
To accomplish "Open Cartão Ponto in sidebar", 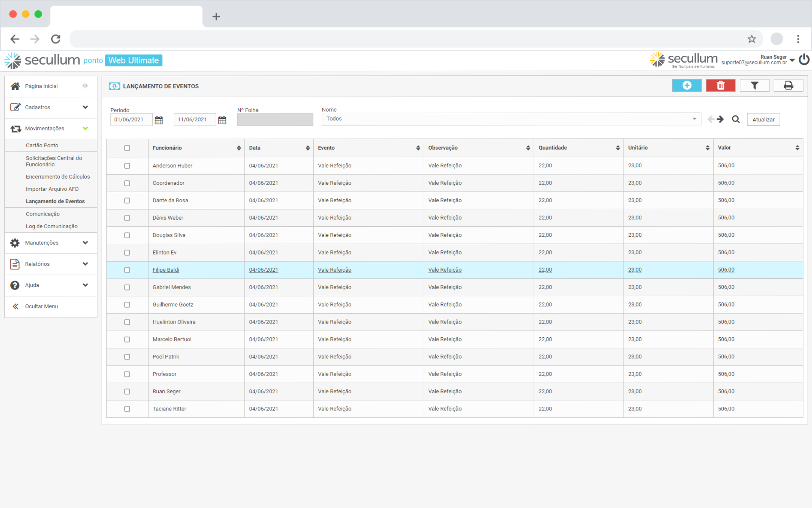I will tap(42, 145).
